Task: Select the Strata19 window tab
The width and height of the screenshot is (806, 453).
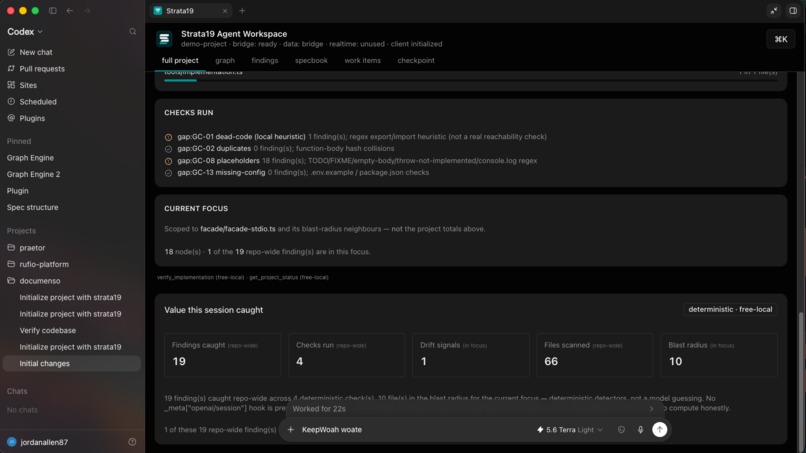Action: click(x=191, y=10)
